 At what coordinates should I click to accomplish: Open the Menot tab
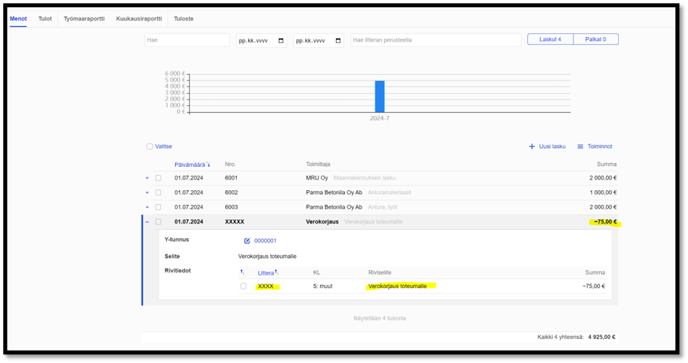tap(18, 19)
